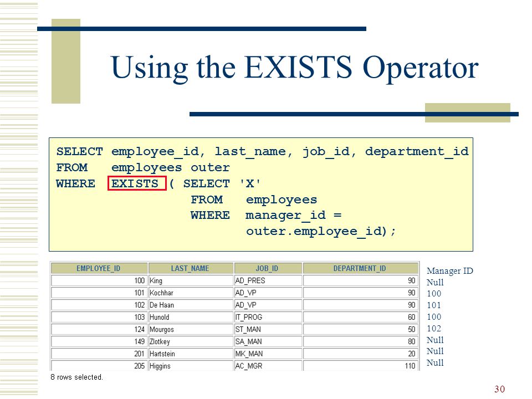Click the JOB_ID column header
Image resolution: width=532 pixels, height=399 pixels.
click(x=268, y=268)
